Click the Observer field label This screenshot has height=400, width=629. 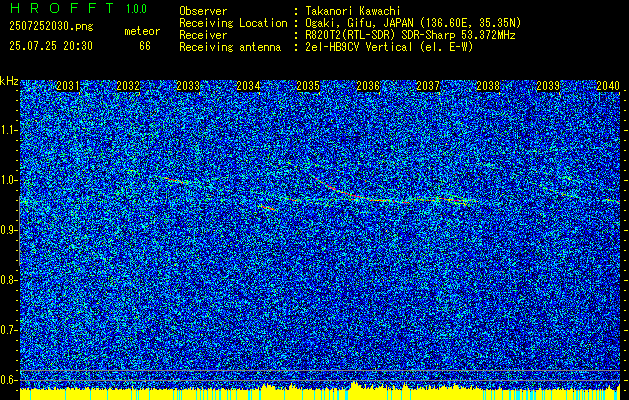click(203, 11)
